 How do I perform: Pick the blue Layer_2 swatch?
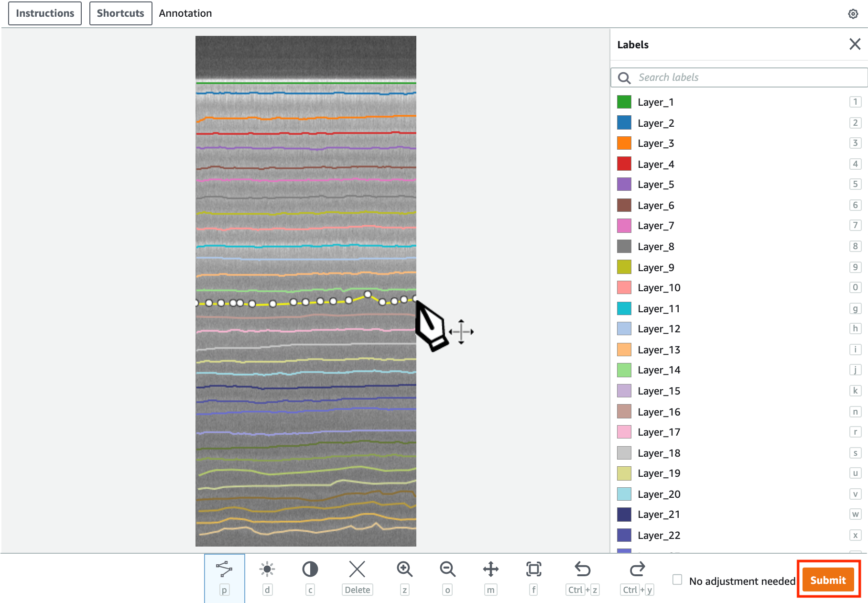[624, 123]
